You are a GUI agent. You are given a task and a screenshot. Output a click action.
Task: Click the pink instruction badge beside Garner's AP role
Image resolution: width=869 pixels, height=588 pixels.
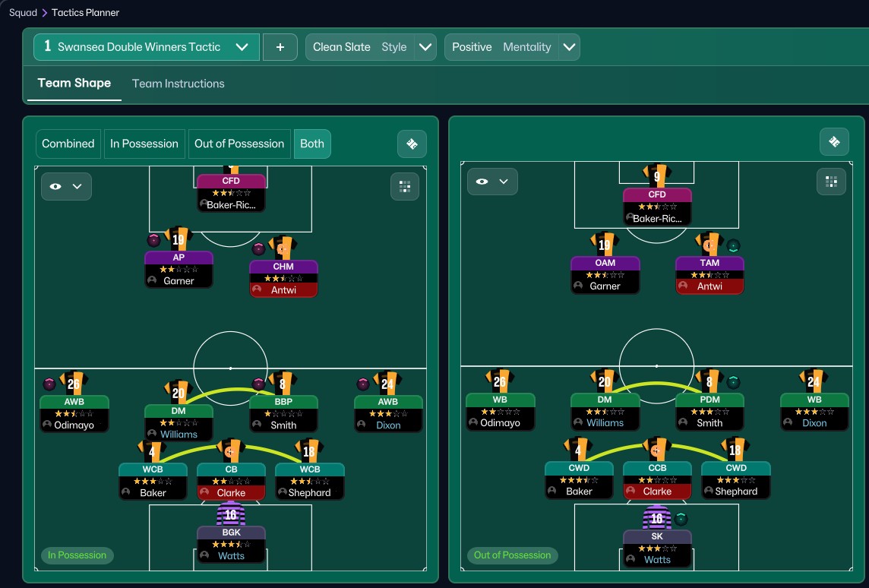coord(153,240)
